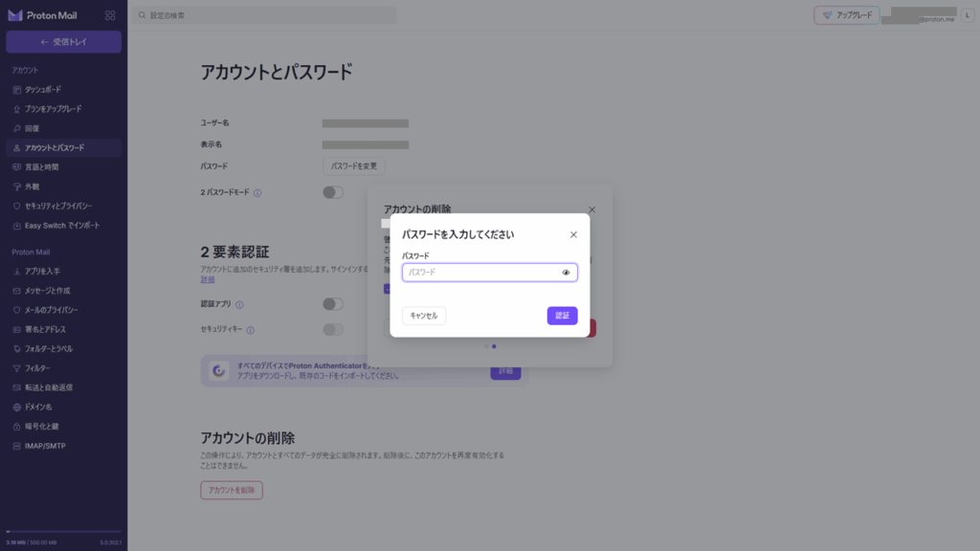Click the アップグレード button in the header

[846, 15]
